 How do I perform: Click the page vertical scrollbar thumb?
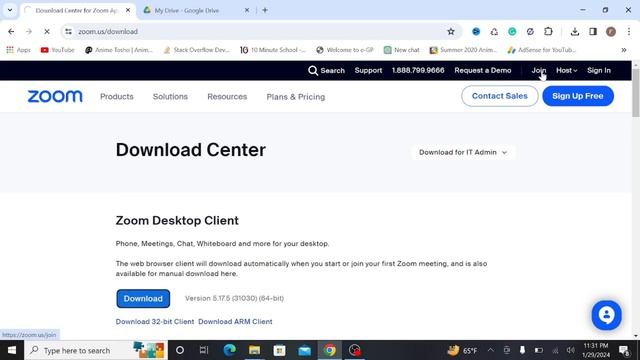tap(636, 92)
